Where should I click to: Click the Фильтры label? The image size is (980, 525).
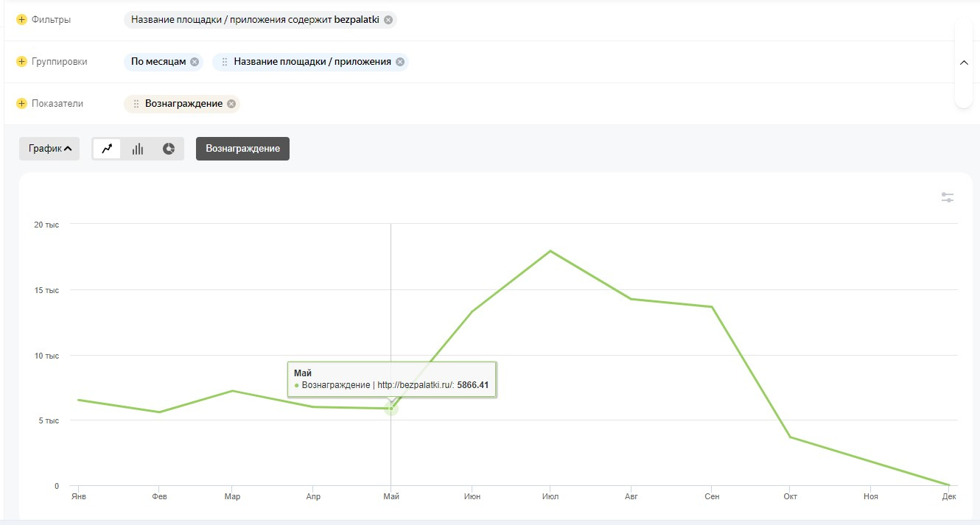(51, 20)
